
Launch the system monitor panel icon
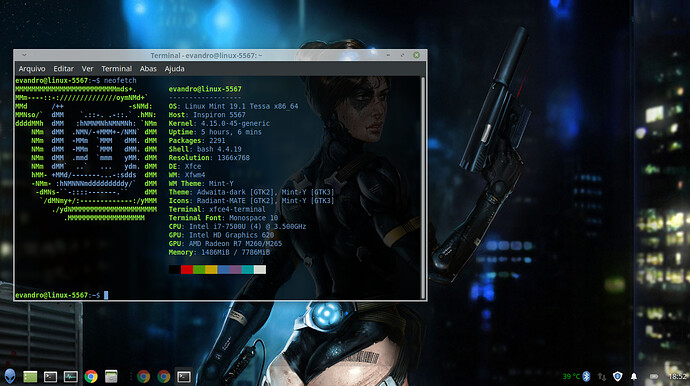[x=70, y=377]
